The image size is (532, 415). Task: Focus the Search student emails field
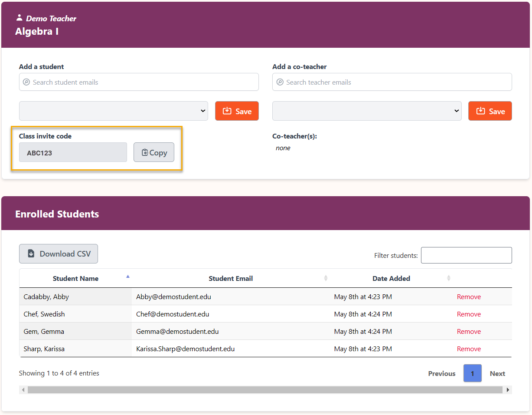click(139, 82)
